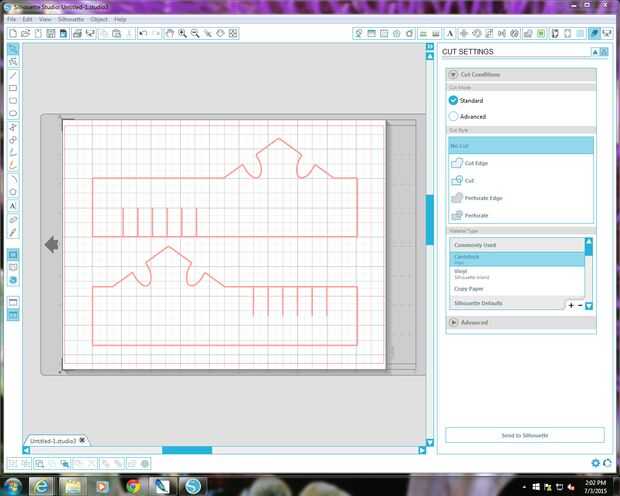Open Google Chrome from the taskbar
The height and width of the screenshot is (496, 620).
click(133, 486)
